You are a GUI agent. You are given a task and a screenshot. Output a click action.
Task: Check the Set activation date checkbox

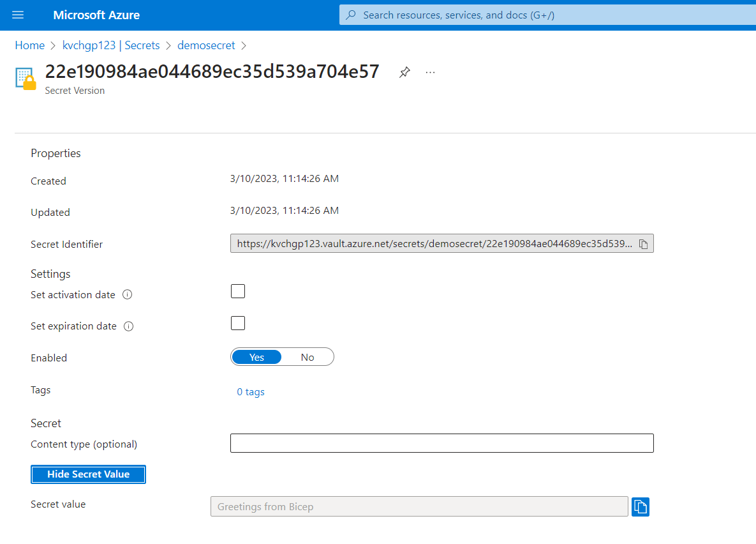(238, 291)
